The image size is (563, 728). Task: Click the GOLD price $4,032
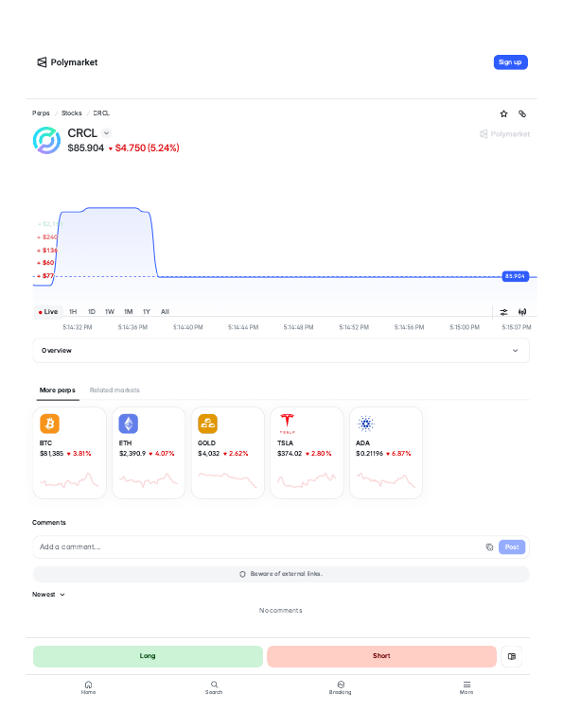point(208,454)
